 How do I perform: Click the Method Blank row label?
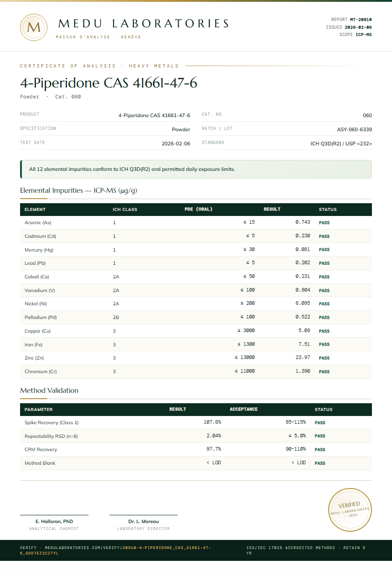[40, 463]
